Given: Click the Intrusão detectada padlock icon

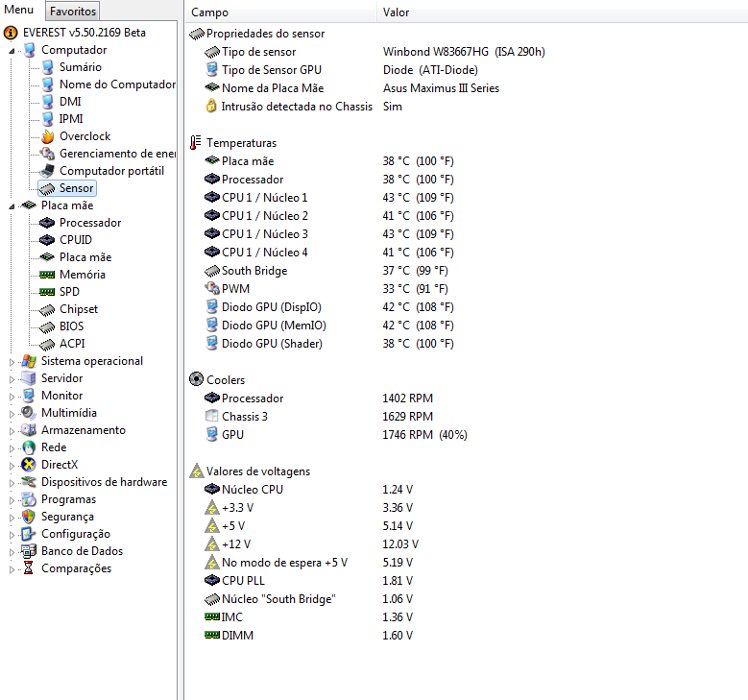Looking at the screenshot, I should tap(211, 106).
